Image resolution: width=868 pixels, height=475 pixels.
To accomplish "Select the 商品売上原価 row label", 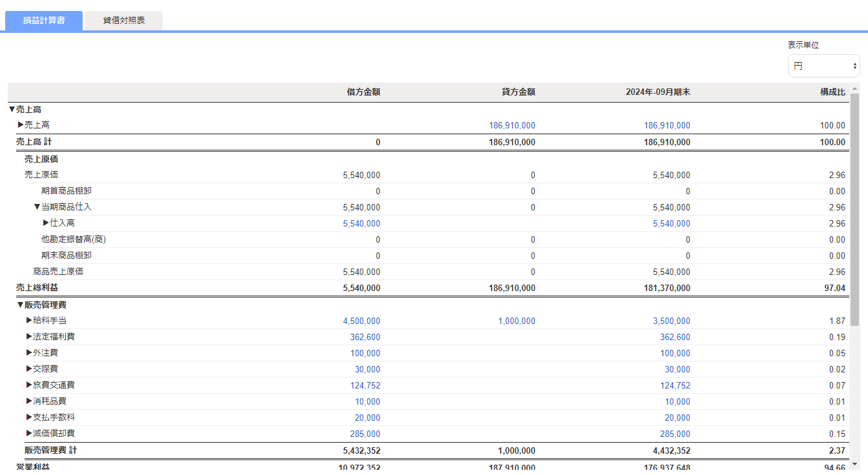I will coord(58,272).
